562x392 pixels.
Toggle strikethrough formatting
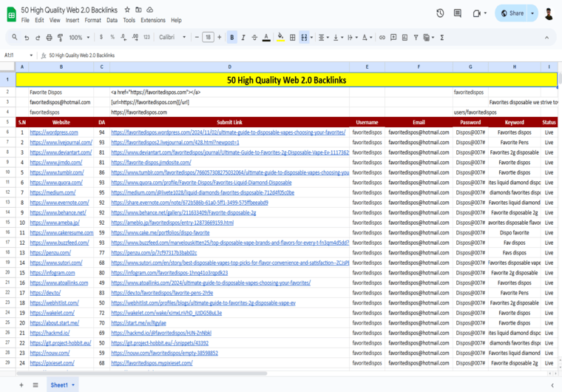[x=256, y=37]
